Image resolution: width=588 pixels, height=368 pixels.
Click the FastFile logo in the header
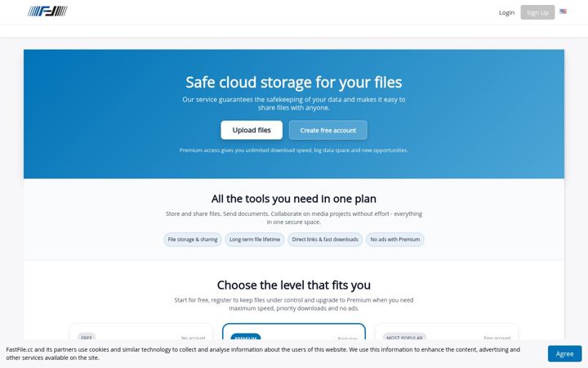pos(47,11)
